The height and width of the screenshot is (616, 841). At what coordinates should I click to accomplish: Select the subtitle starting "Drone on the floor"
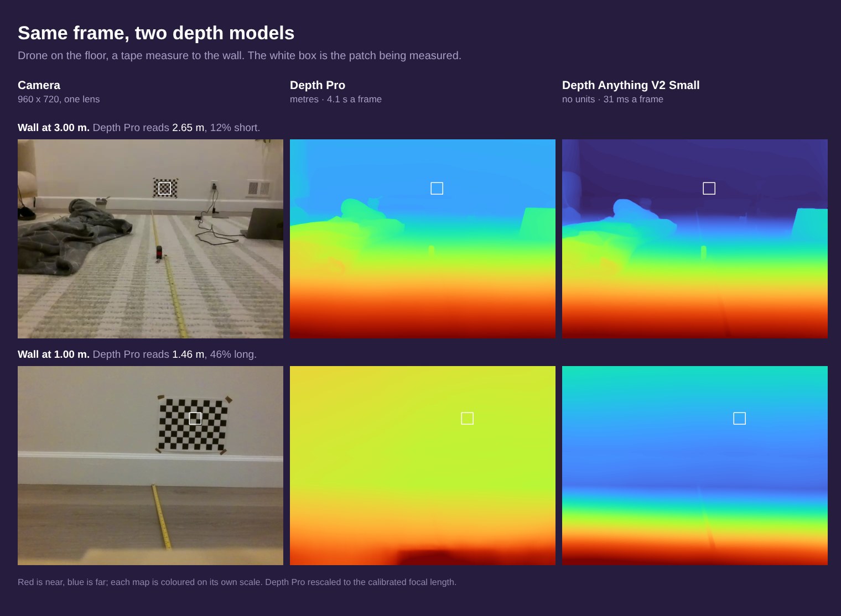pyautogui.click(x=240, y=55)
